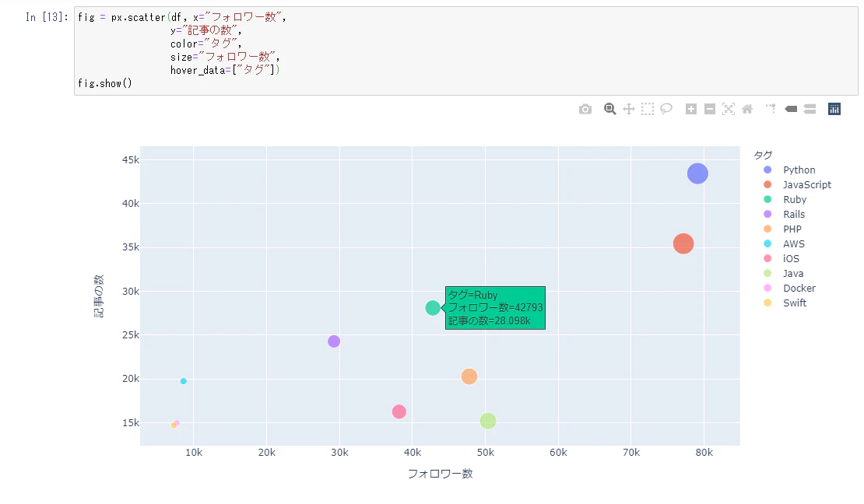This screenshot has width=864, height=504.
Task: Click the red JavaScript bubble on chart
Action: 683,243
